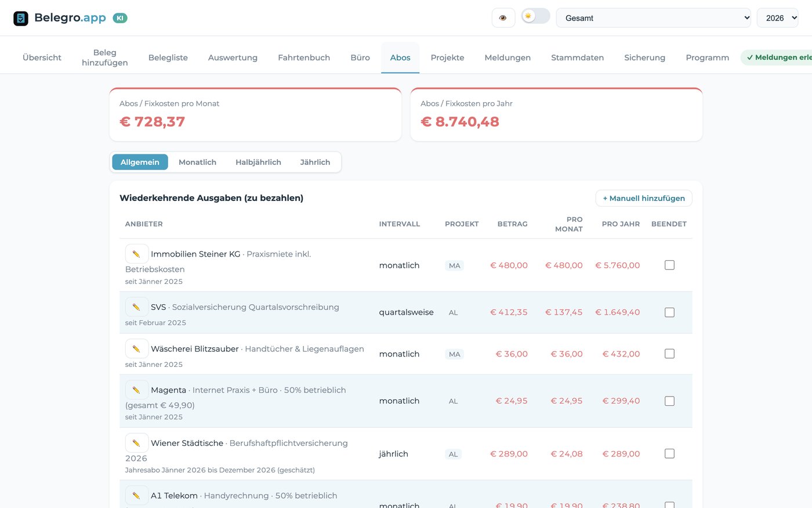Click the Meldungen status badge
This screenshot has height=508, width=812.
[776, 57]
